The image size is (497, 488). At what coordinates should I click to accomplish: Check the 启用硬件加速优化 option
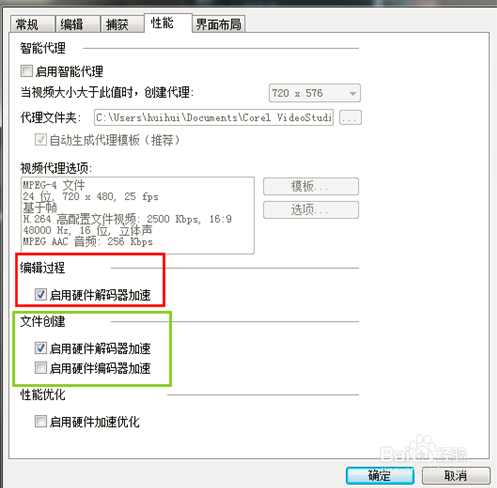click(x=41, y=421)
